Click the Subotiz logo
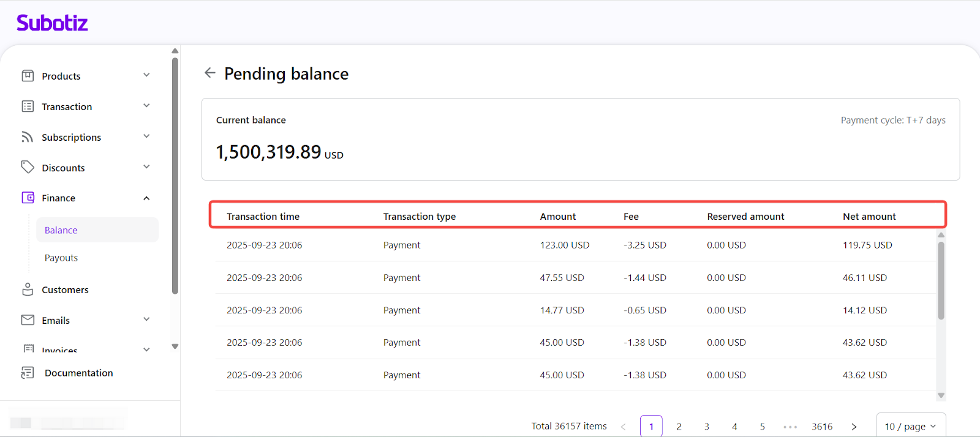This screenshot has width=980, height=437. click(52, 23)
